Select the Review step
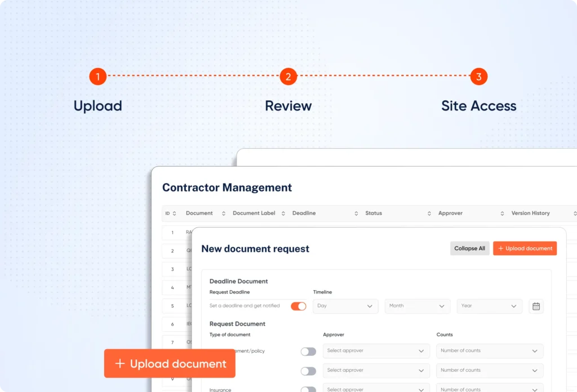 [x=288, y=76]
